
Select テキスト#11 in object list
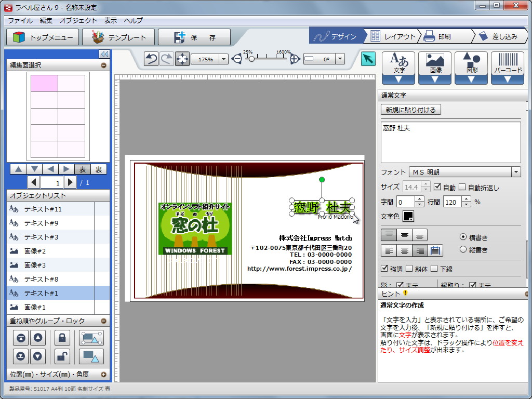(x=50, y=209)
